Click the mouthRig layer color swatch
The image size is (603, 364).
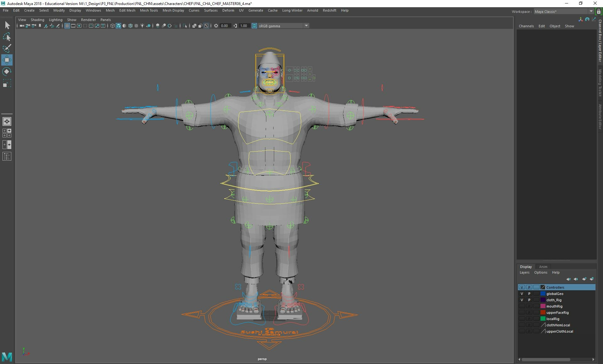(543, 306)
